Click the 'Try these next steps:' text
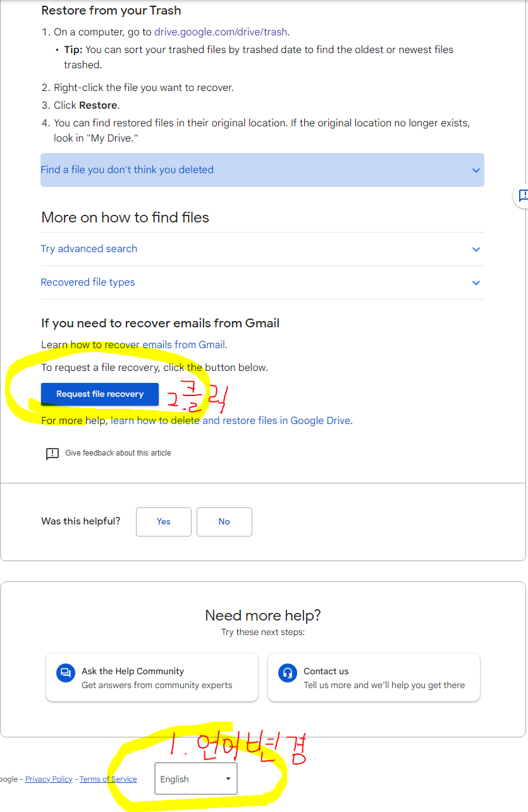 [263, 633]
